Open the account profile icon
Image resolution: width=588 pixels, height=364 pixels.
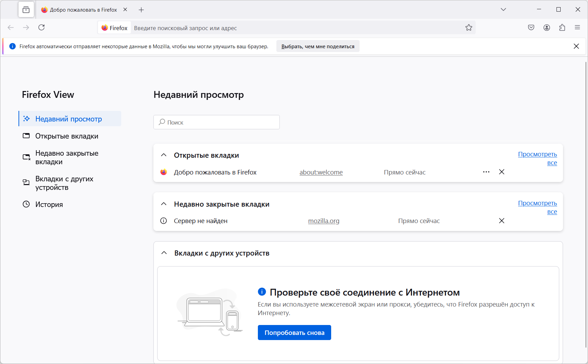click(x=547, y=27)
